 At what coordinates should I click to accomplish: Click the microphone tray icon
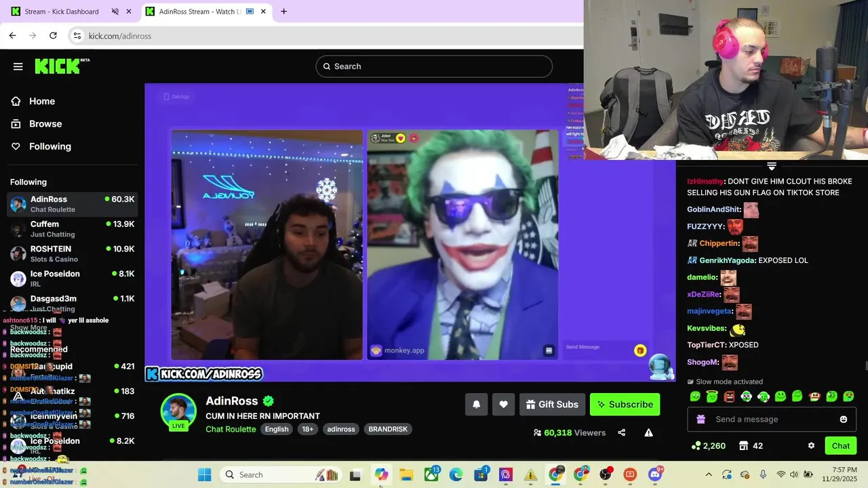tap(763, 475)
